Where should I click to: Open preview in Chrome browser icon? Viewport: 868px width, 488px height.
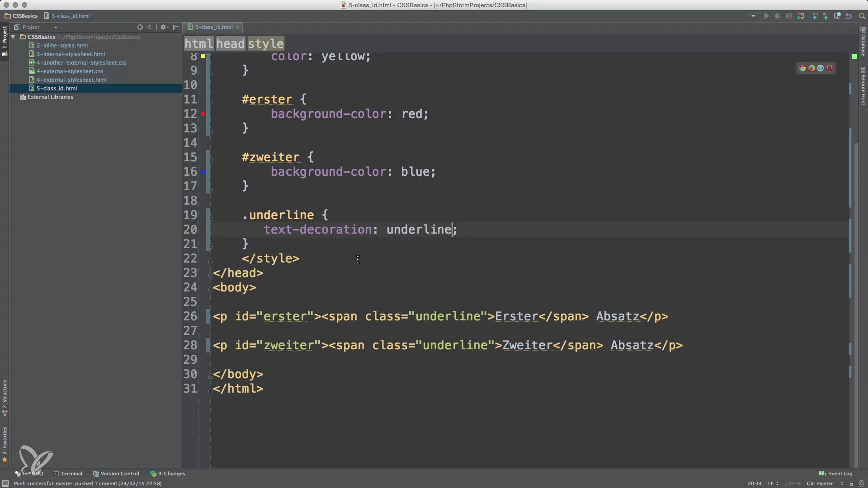tap(802, 68)
